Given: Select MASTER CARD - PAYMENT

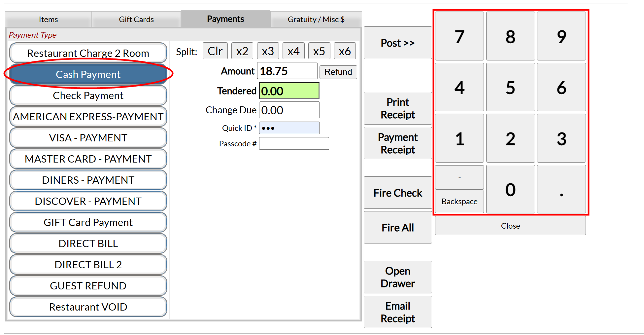Looking at the screenshot, I should 88,159.
